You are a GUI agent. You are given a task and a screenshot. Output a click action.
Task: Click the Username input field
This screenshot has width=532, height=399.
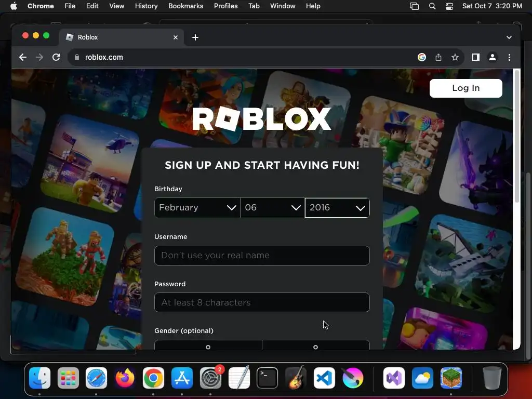[x=262, y=256]
